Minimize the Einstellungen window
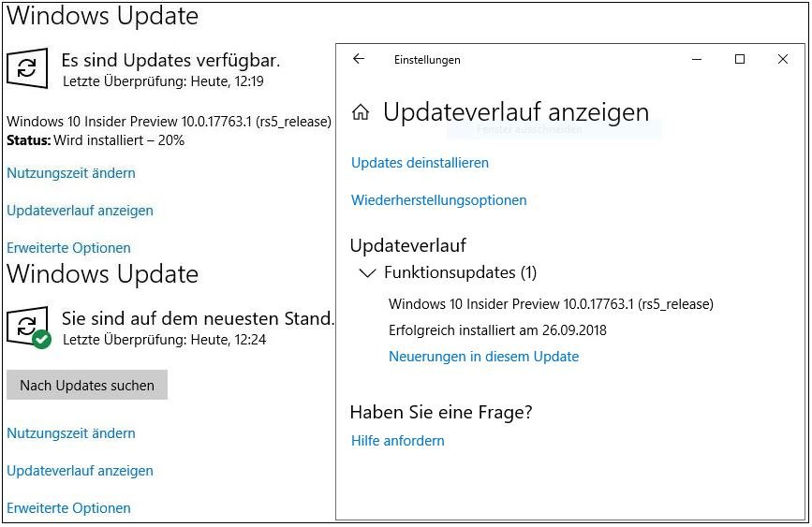The width and height of the screenshot is (812, 527). (698, 59)
